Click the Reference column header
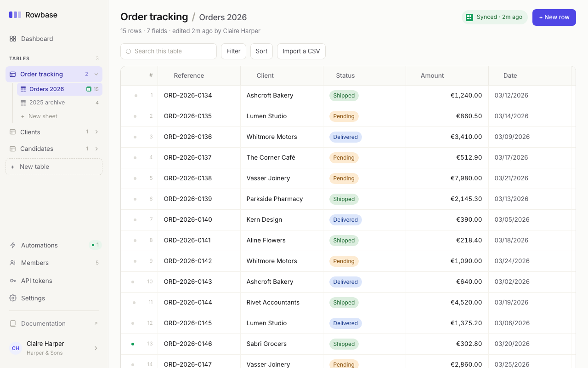The width and height of the screenshot is (588, 368). coord(199,75)
